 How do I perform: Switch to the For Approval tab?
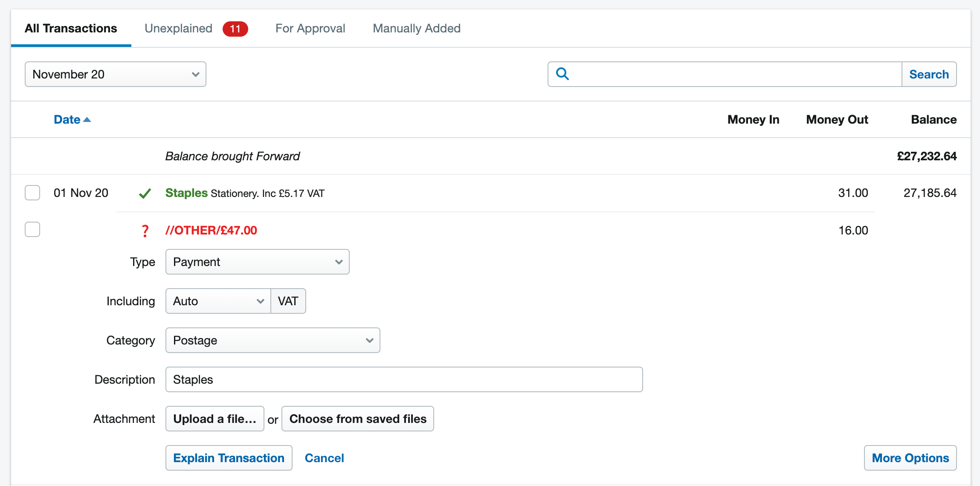pyautogui.click(x=310, y=28)
